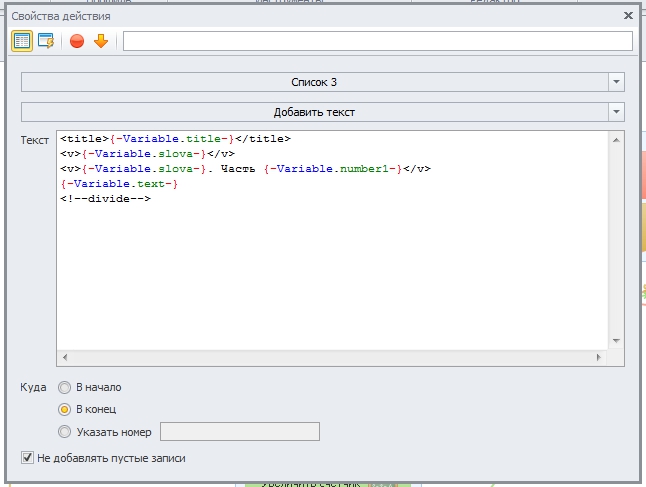
Task: Click the orange down arrow icon
Action: pyautogui.click(x=101, y=41)
